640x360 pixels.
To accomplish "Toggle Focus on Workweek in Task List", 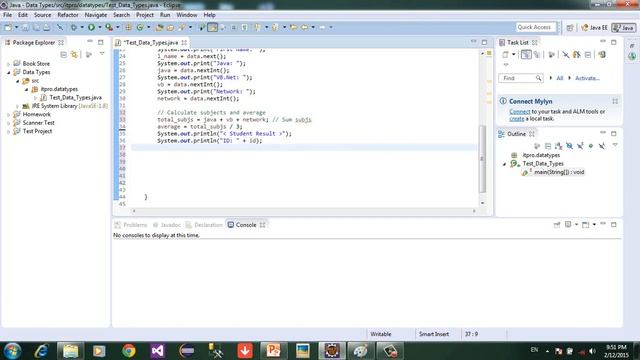I will (551, 54).
